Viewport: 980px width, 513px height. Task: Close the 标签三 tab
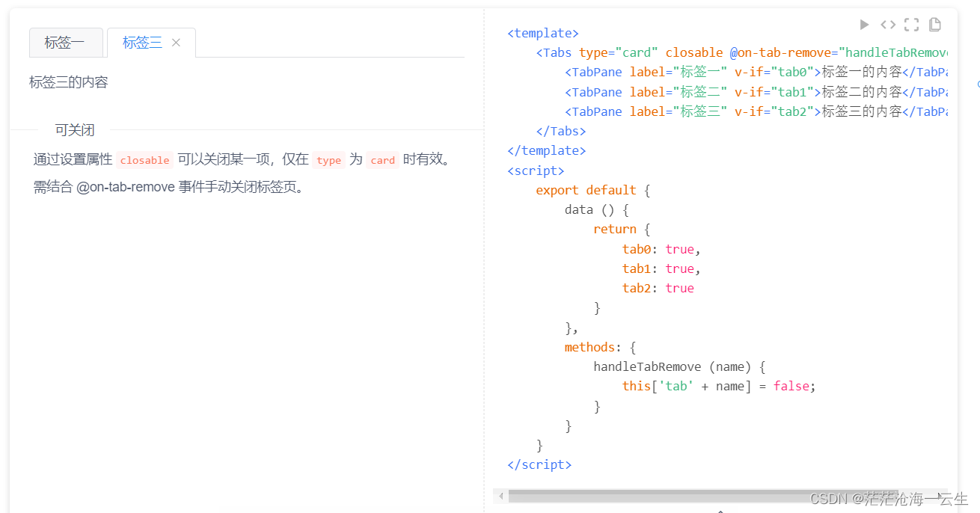coord(177,43)
